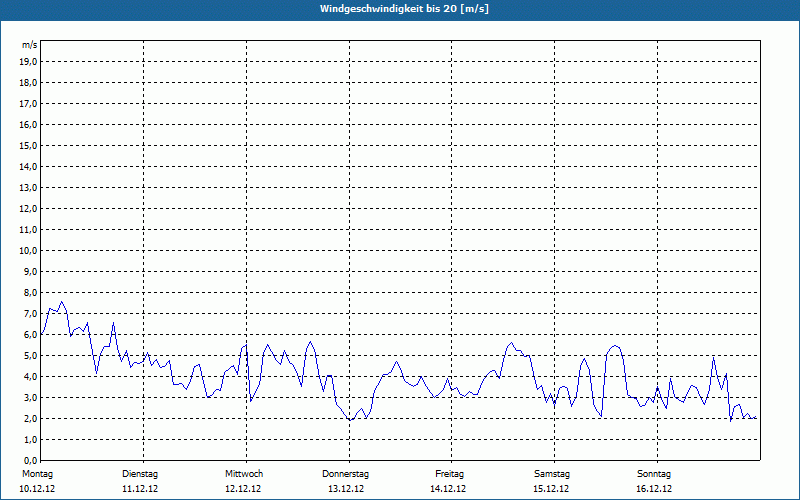Viewport: 800px width, 500px height.
Task: Click the 14,0 y-axis label
Action: click(28, 166)
